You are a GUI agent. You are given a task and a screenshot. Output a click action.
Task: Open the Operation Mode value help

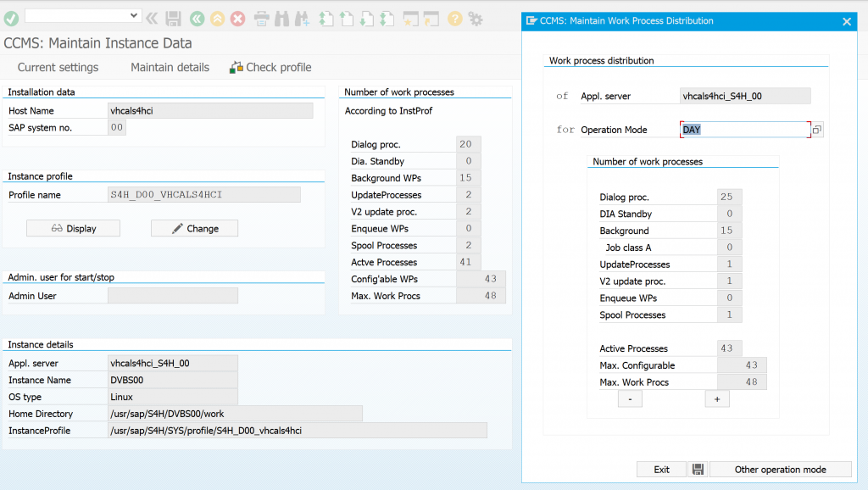pyautogui.click(x=817, y=129)
